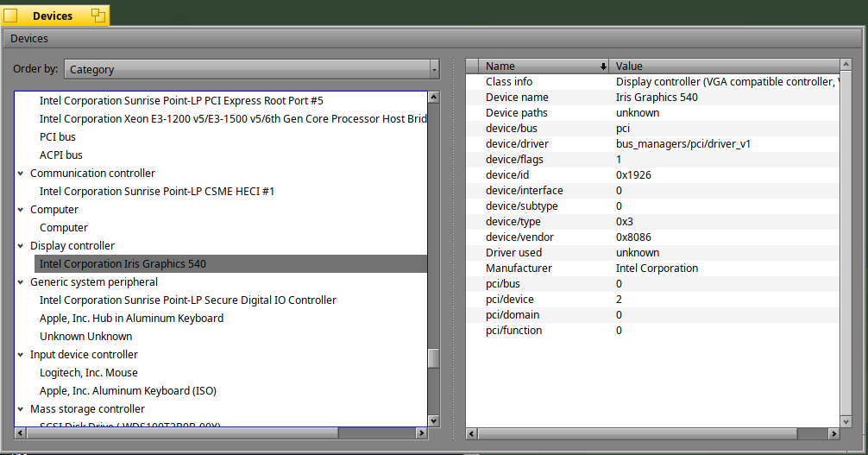868x455 pixels.
Task: Click the Device name value Iris Graphics 540
Action: tap(657, 97)
